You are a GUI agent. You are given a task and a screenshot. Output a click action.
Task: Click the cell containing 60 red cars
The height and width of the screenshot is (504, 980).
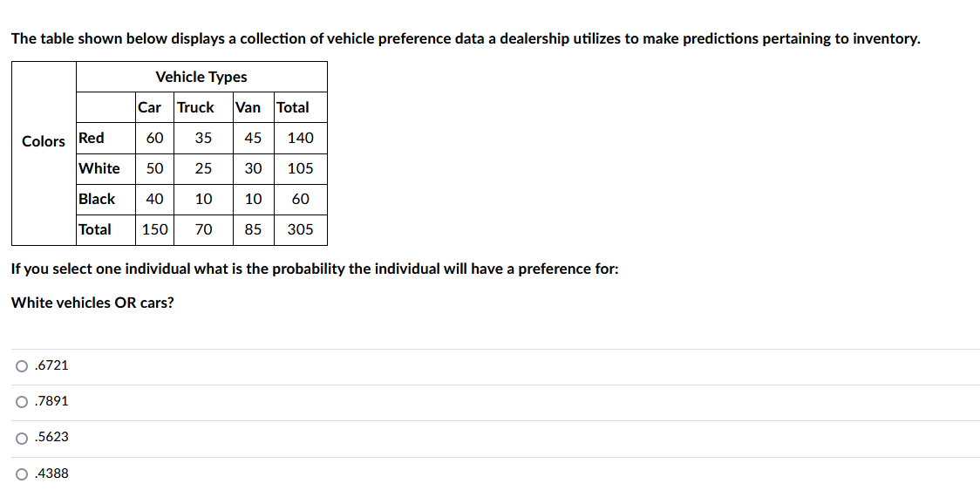[154, 138]
